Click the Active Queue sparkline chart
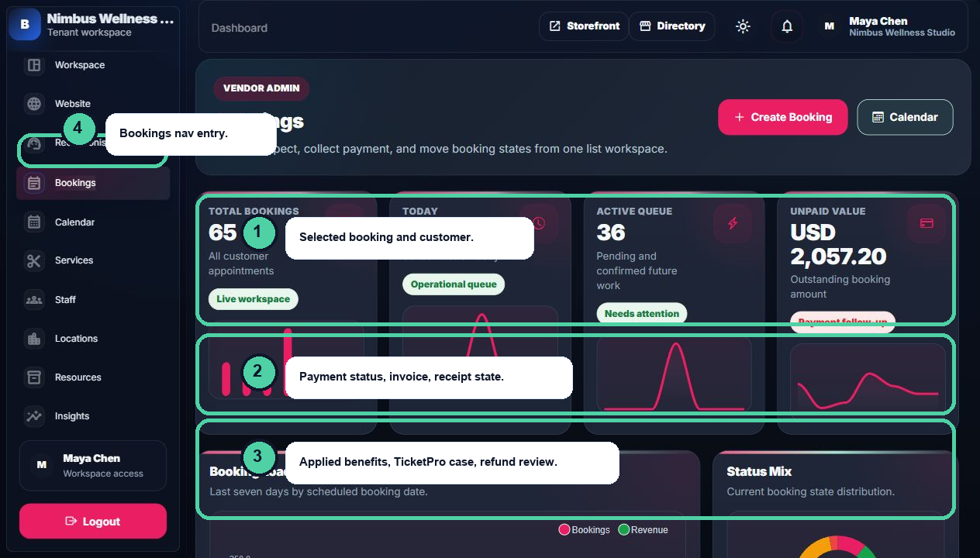 [674, 375]
